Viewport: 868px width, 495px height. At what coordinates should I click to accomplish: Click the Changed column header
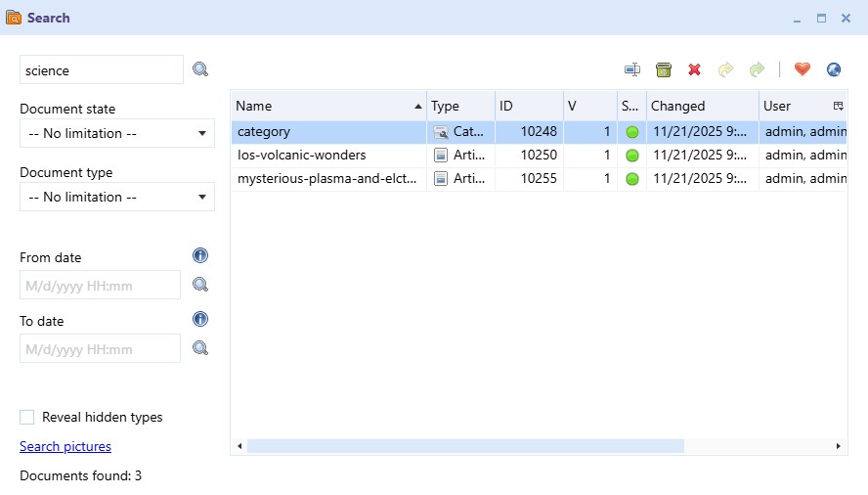[699, 106]
